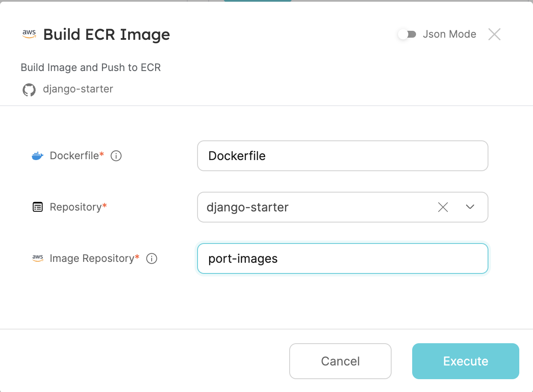The image size is (533, 392).
Task: Show info tooltip for Image Repository
Action: coord(152,258)
